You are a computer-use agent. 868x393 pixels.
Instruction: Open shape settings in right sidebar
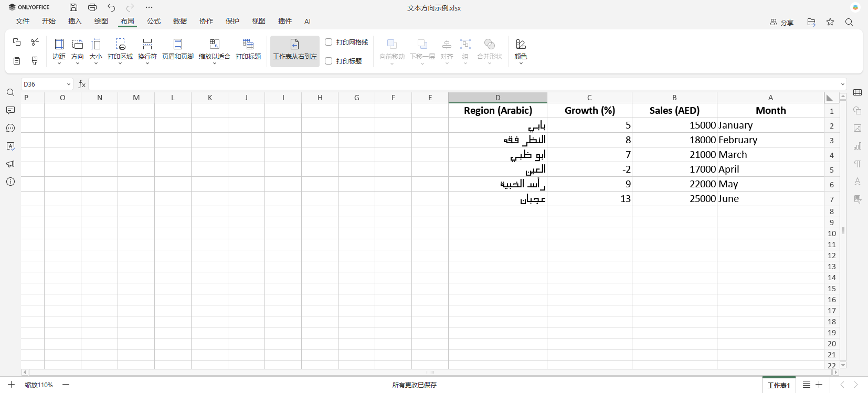coord(858,111)
